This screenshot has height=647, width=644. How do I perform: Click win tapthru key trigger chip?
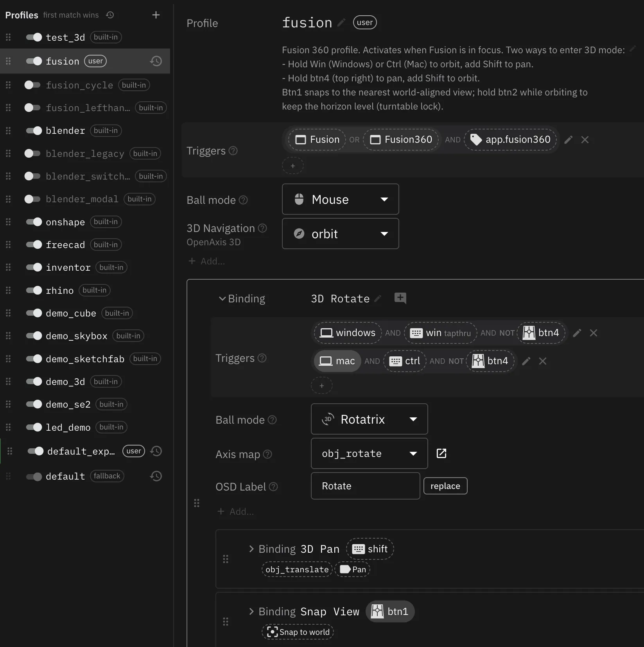[x=440, y=333]
